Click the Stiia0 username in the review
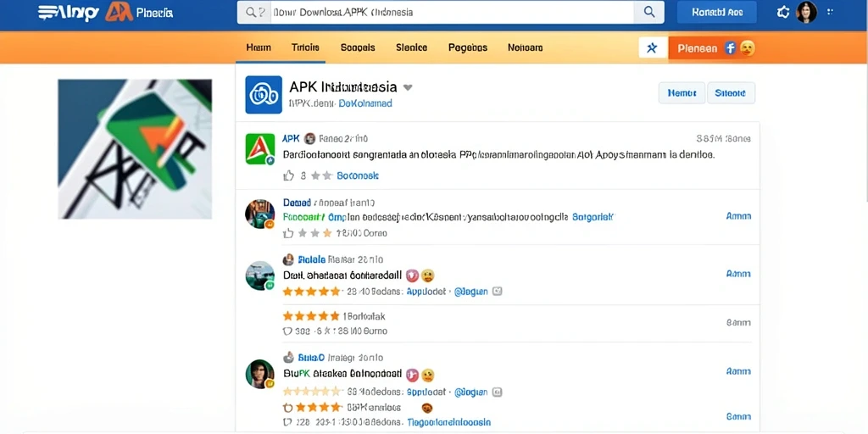 pyautogui.click(x=312, y=358)
